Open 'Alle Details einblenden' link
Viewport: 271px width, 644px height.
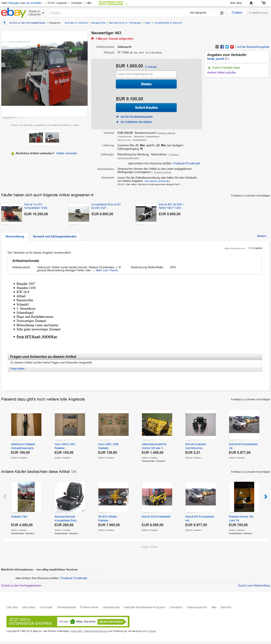point(157,181)
